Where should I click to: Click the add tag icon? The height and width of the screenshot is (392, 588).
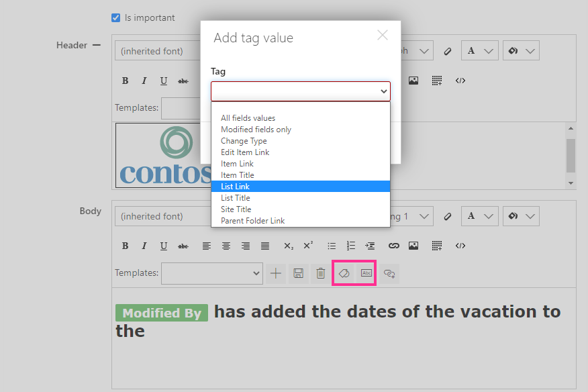344,273
